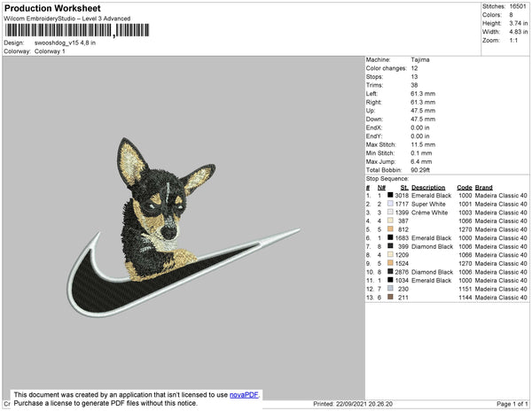Select the brown swatch beside stitch count 211
This screenshot has height=411, width=532.
click(x=390, y=297)
